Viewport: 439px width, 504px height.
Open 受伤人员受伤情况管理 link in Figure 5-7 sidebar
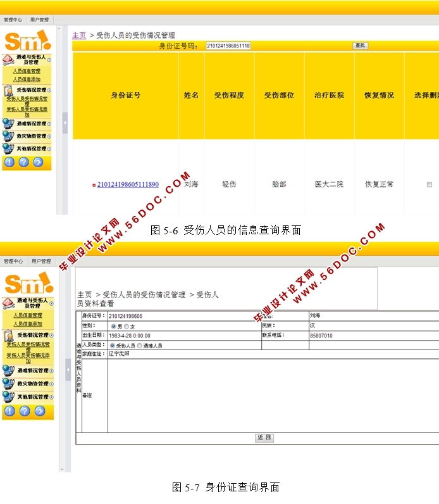pyautogui.click(x=28, y=347)
